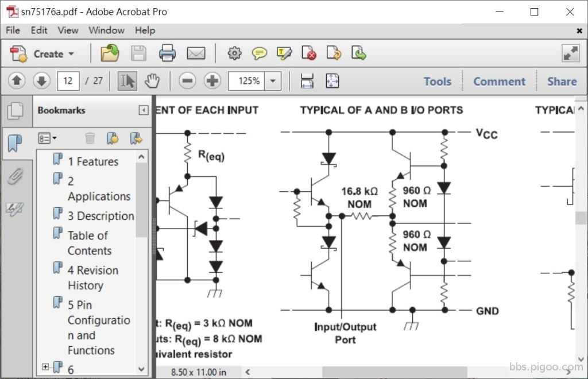Click the Open file folder icon
Image resolution: width=588 pixels, height=379 pixels.
[x=110, y=53]
